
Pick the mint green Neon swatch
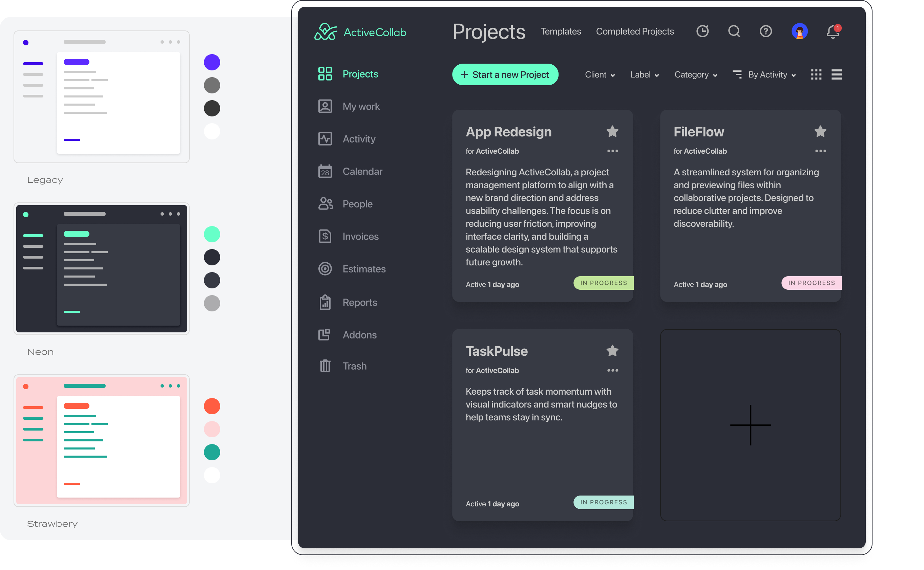coord(212,234)
